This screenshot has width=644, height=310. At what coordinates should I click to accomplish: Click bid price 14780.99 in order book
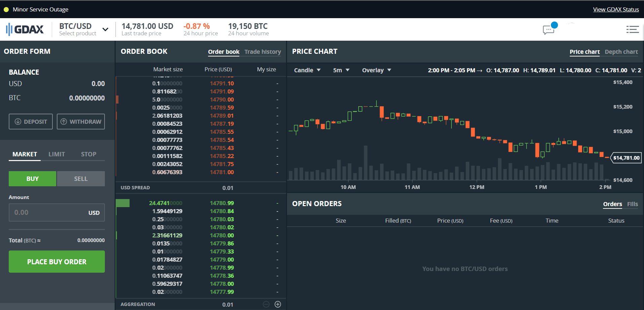222,203
